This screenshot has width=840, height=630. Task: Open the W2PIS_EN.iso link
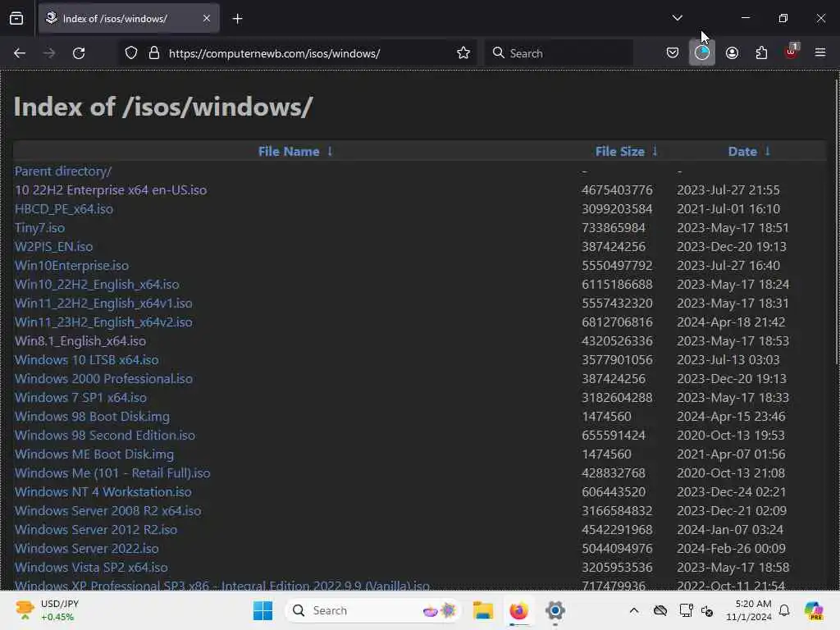pyautogui.click(x=53, y=246)
